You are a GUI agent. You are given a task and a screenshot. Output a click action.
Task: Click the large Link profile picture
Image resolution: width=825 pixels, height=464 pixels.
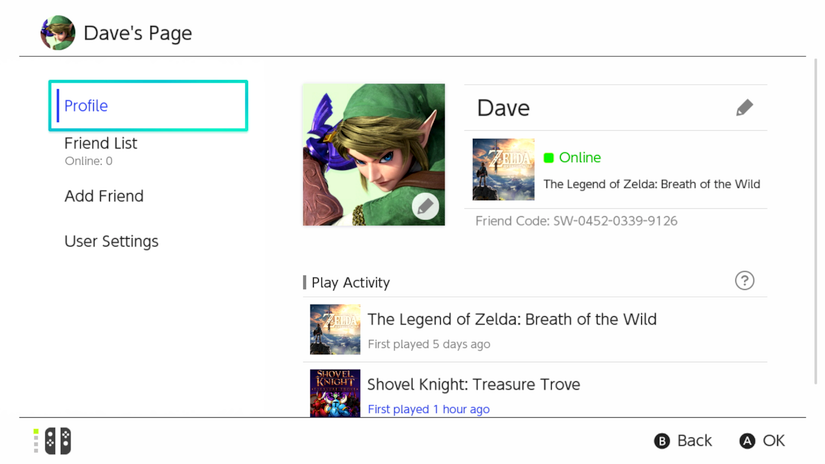point(373,154)
